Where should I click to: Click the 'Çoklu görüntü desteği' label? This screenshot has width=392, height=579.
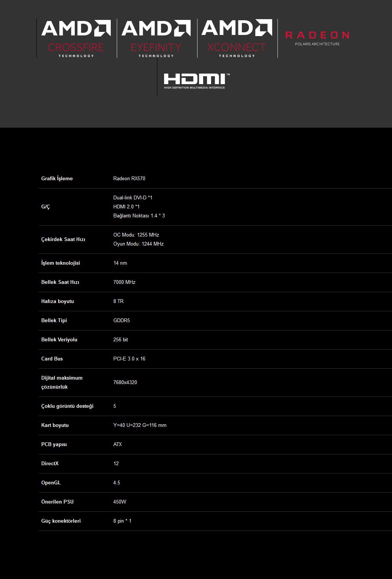(67, 406)
